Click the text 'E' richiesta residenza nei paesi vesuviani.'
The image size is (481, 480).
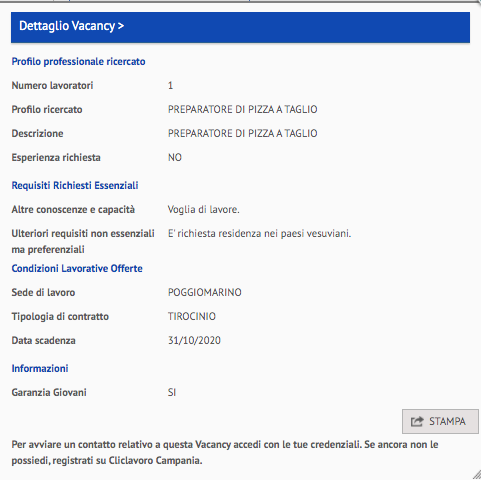(x=259, y=233)
